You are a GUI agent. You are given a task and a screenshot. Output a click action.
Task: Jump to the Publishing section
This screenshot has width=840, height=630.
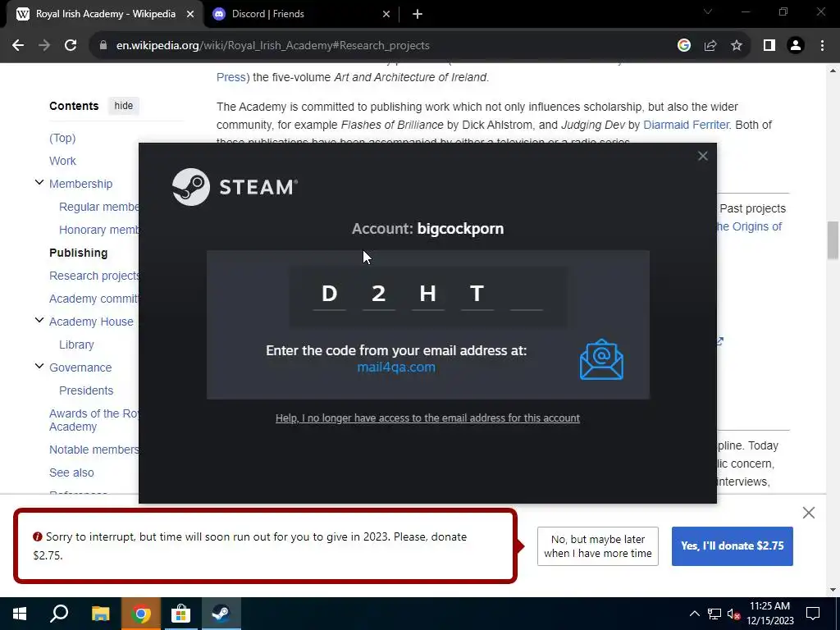click(x=78, y=253)
